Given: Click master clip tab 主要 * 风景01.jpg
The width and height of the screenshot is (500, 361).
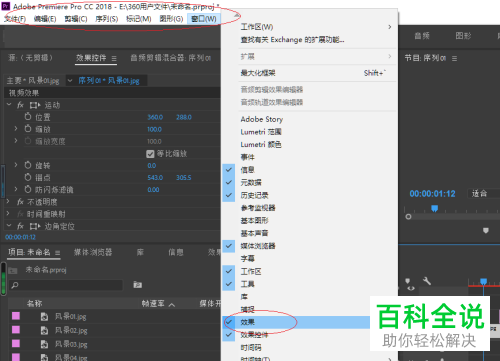Looking at the screenshot, I should (x=33, y=80).
